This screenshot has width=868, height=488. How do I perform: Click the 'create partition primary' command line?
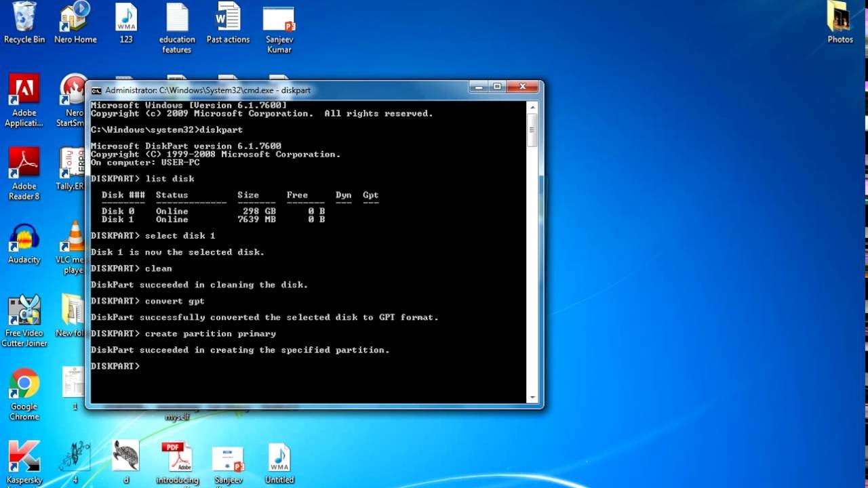(x=183, y=333)
